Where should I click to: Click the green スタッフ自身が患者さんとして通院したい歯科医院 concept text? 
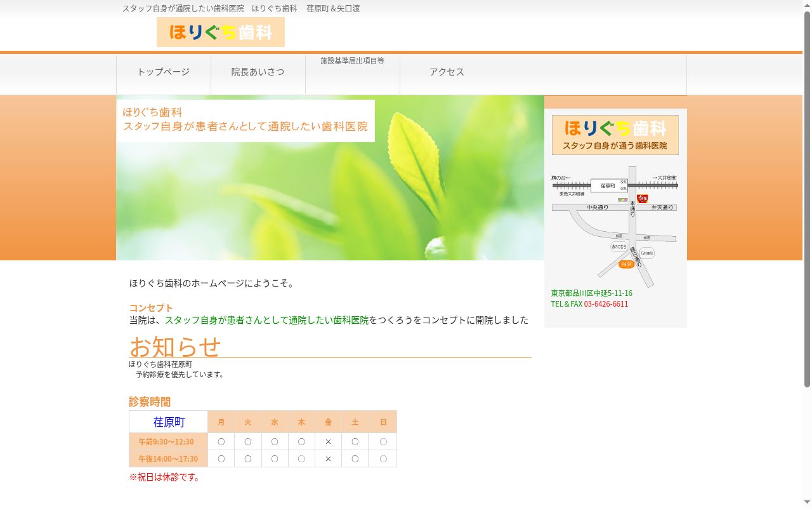266,321
